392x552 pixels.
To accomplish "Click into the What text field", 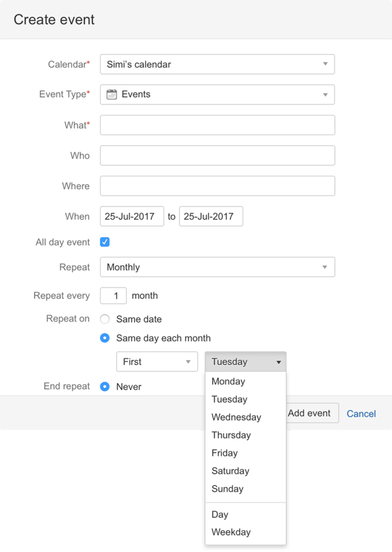I will point(217,125).
